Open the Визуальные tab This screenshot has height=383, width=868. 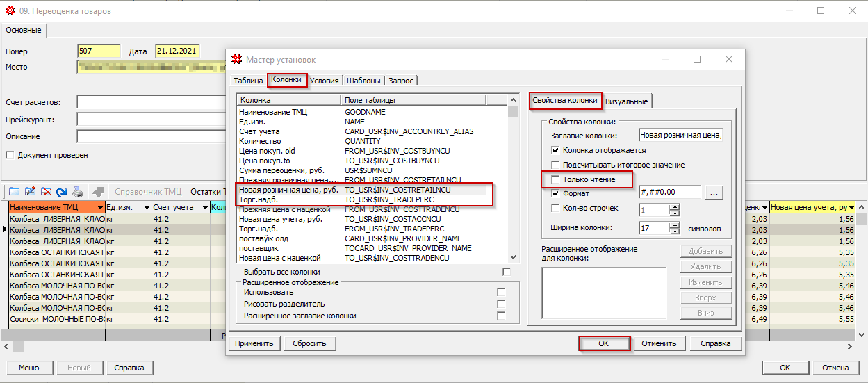click(x=627, y=101)
